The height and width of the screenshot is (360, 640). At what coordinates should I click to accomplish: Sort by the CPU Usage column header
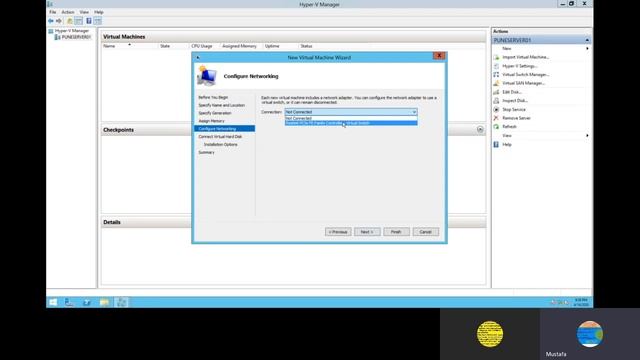click(202, 46)
